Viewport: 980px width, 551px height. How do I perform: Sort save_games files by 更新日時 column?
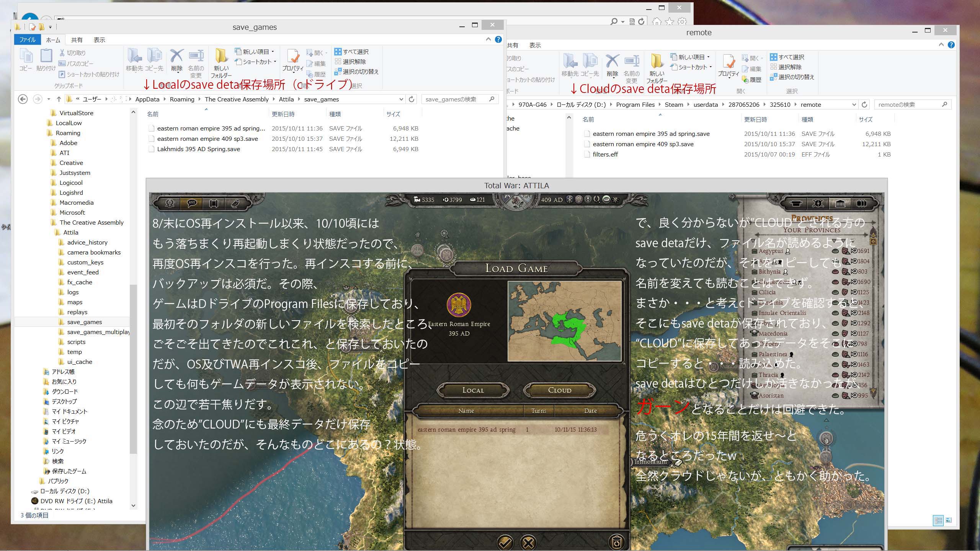point(297,114)
